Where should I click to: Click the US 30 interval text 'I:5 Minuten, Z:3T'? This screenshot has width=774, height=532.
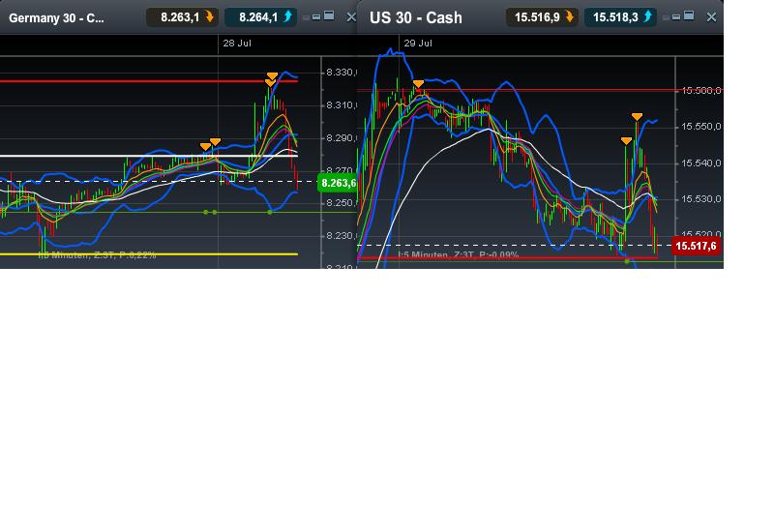coord(436,255)
